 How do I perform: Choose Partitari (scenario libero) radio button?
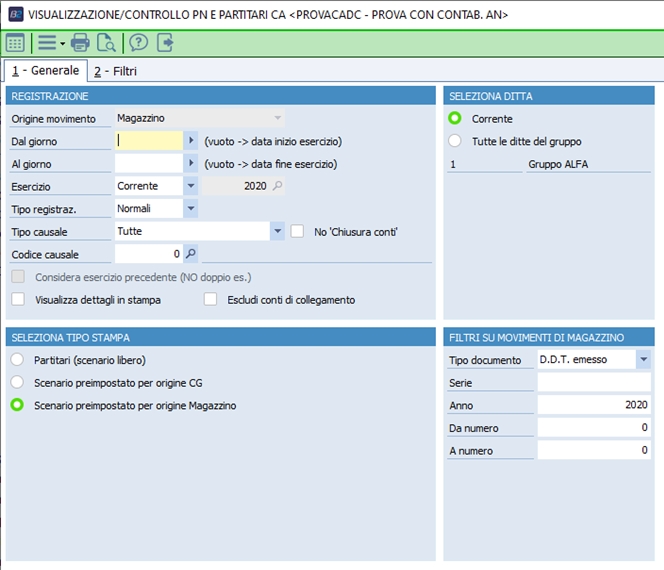17,360
